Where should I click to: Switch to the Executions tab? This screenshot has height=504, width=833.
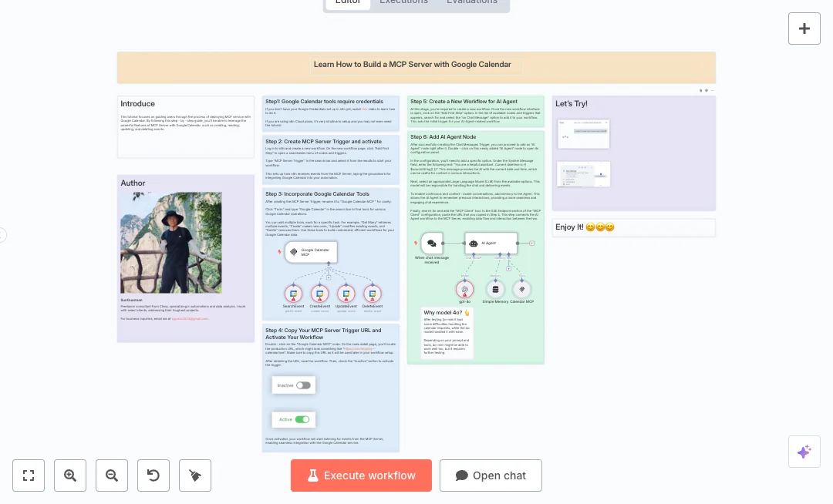pyautogui.click(x=403, y=2)
